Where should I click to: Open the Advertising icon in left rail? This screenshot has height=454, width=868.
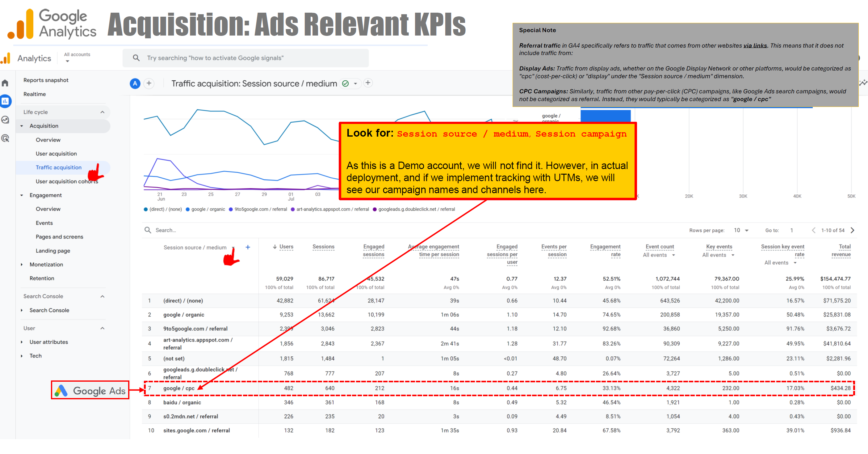5,138
